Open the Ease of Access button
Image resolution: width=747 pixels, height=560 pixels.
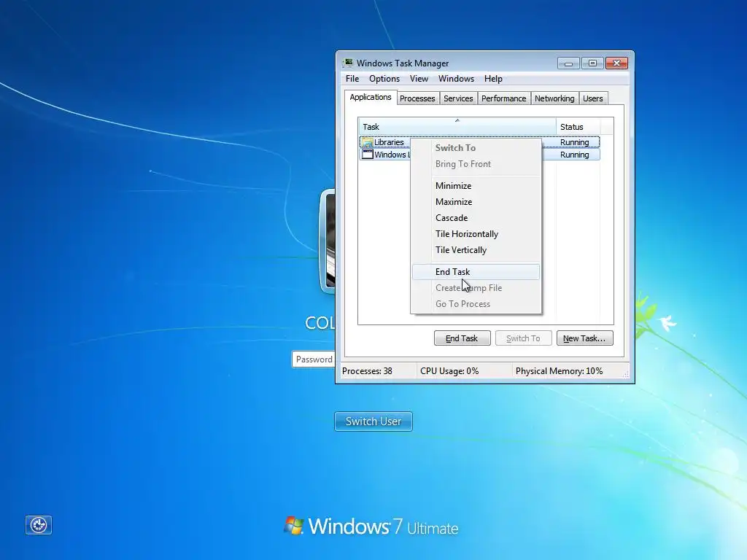click(39, 525)
